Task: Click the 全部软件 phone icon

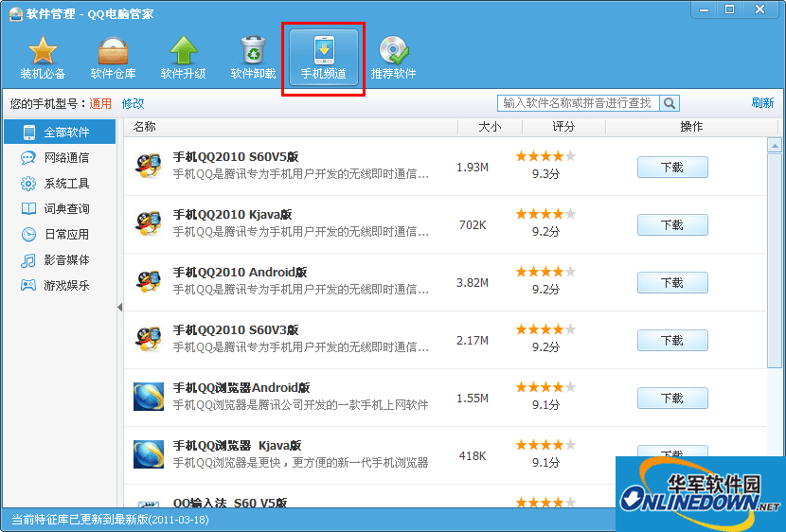Action: [29, 133]
